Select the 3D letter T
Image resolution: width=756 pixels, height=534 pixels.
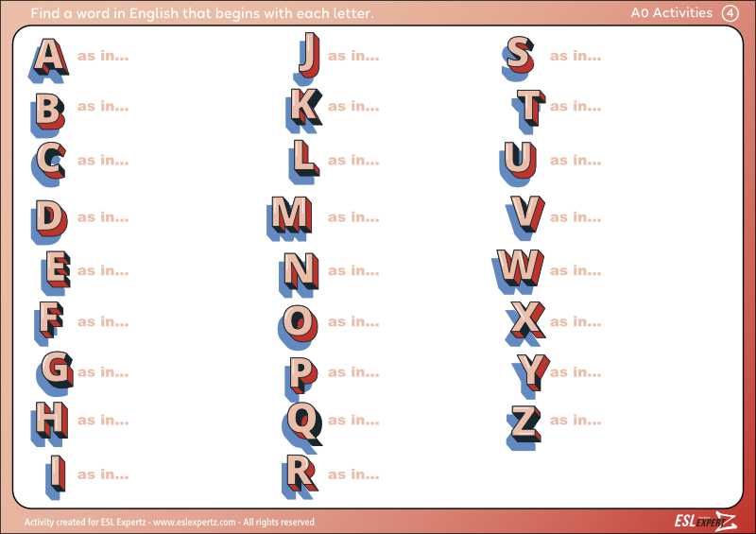tap(528, 111)
